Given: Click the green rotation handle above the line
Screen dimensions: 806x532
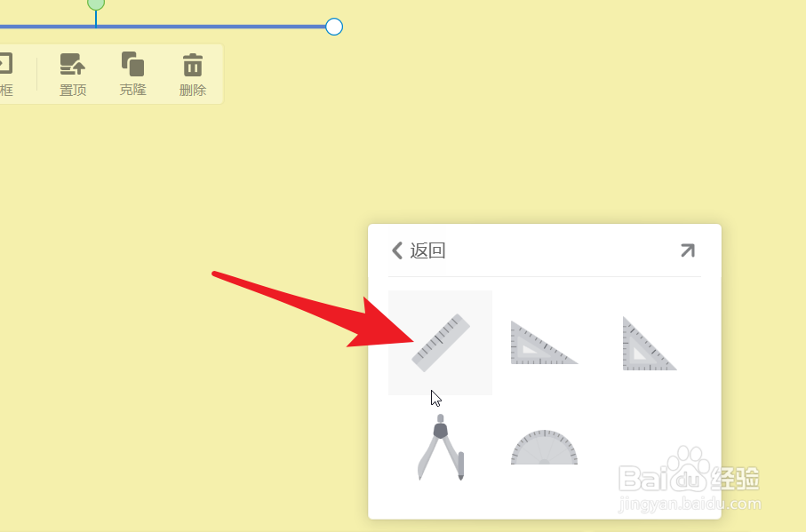Looking at the screenshot, I should (96, 4).
